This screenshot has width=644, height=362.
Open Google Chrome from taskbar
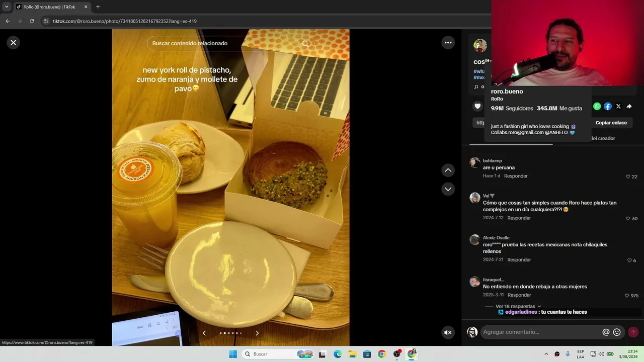tap(382, 354)
